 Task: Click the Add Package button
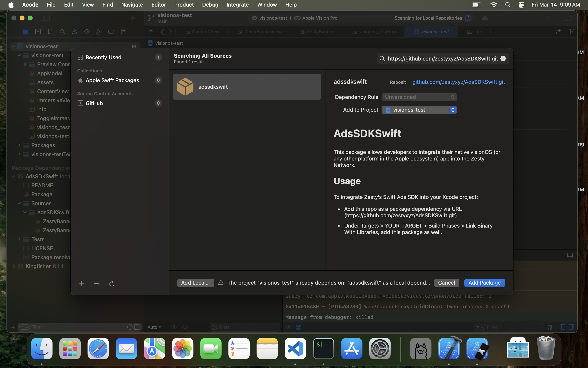click(x=484, y=283)
